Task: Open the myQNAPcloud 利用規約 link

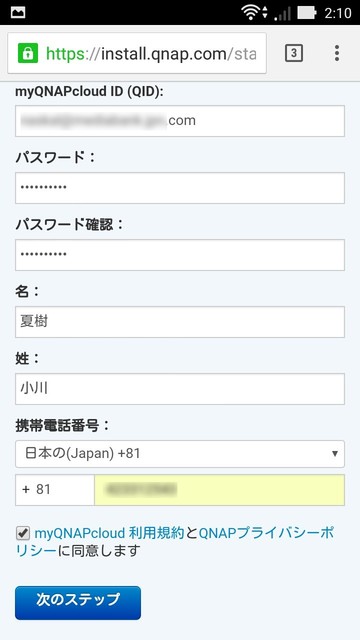Action: coord(109,533)
